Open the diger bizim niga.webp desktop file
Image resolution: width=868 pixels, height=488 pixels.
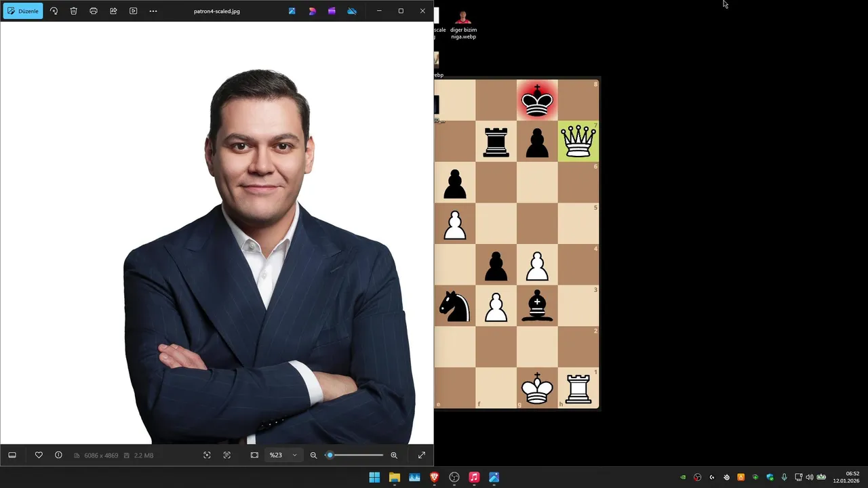point(464,24)
